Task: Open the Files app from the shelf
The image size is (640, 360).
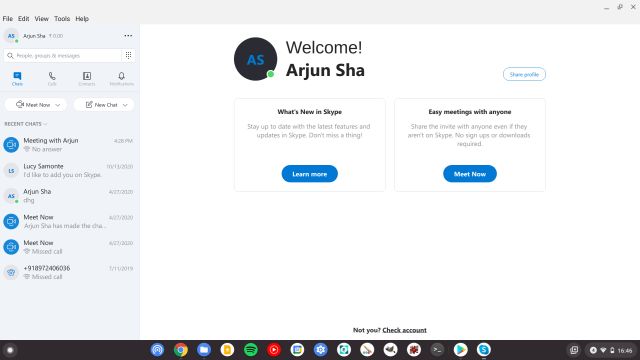Action: [x=204, y=350]
